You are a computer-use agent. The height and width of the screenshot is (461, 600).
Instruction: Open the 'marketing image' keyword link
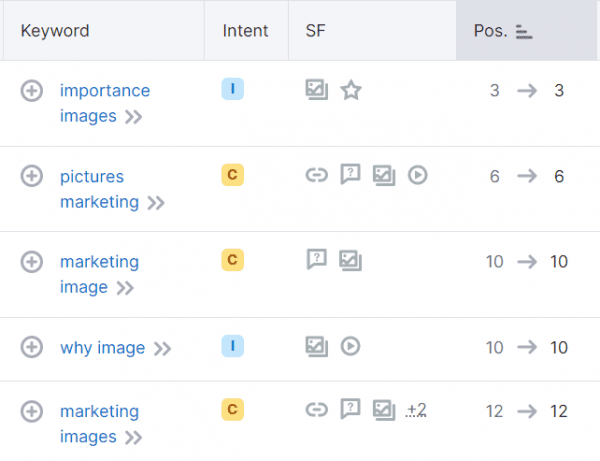point(99,274)
